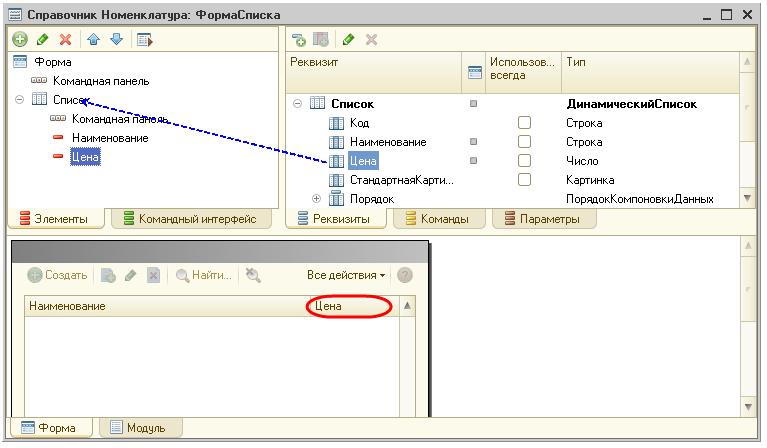Click green add element icon in elements toolbar

pyautogui.click(x=20, y=39)
